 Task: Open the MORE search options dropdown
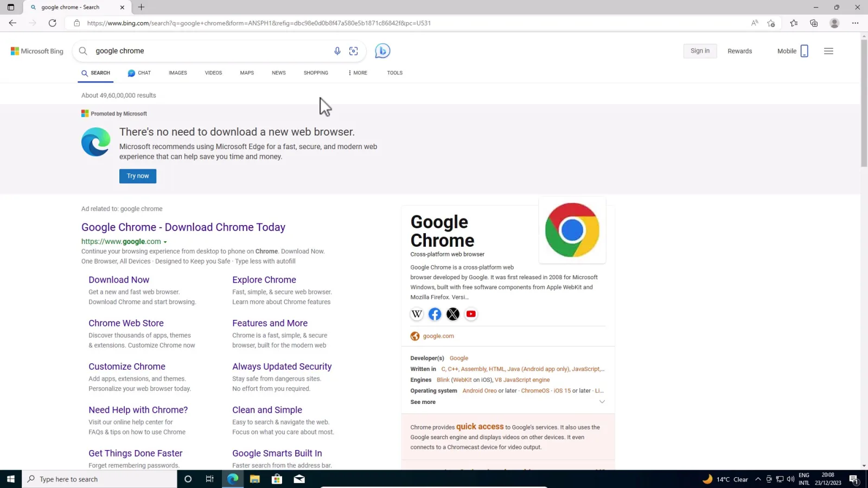point(358,73)
